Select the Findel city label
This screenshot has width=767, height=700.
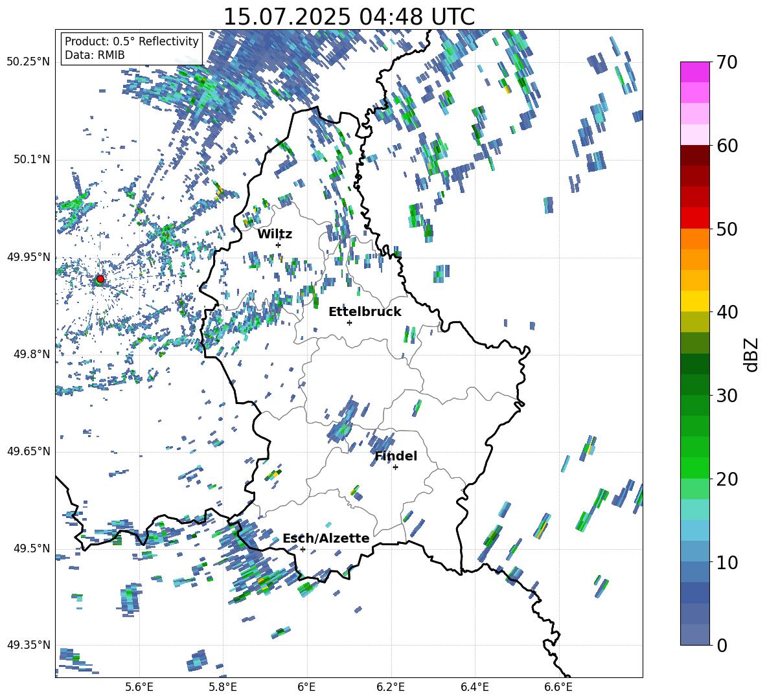[x=396, y=456]
